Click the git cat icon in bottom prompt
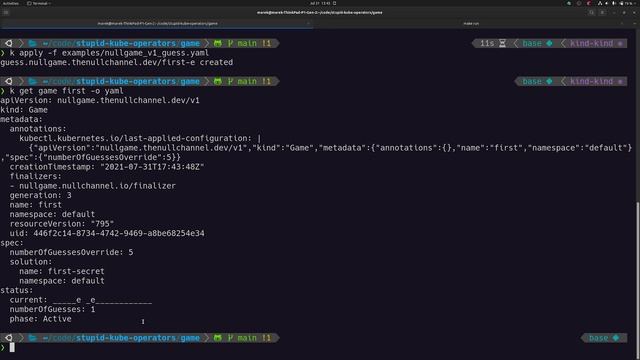 218,338
